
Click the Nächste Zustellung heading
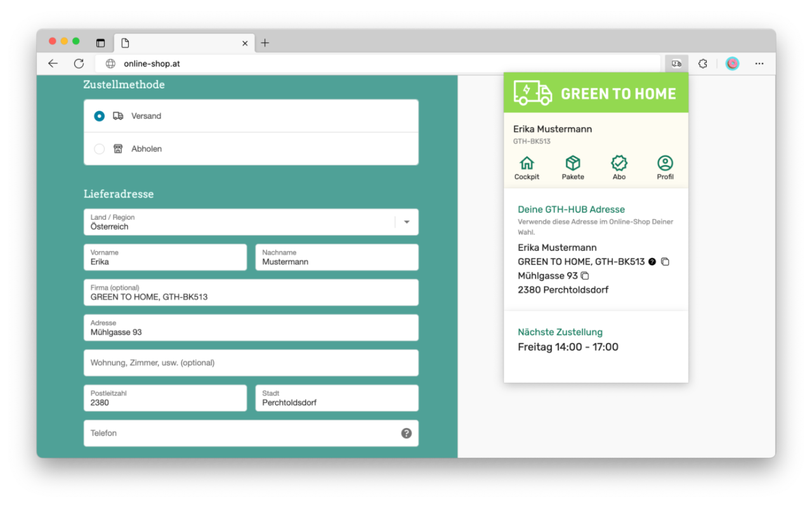[560, 332]
